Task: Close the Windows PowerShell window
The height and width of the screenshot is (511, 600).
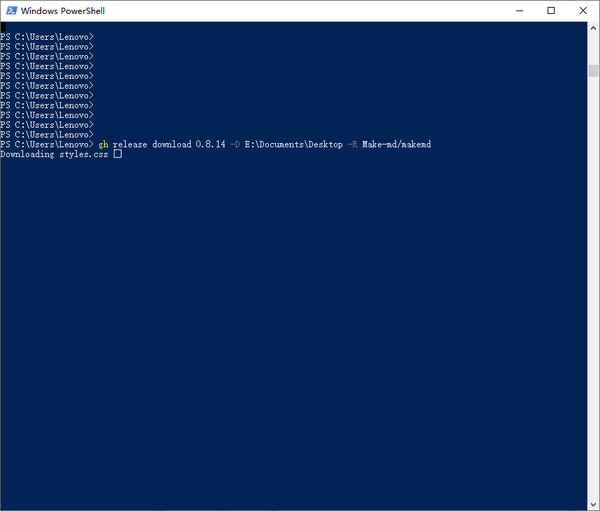Action: pos(593,11)
